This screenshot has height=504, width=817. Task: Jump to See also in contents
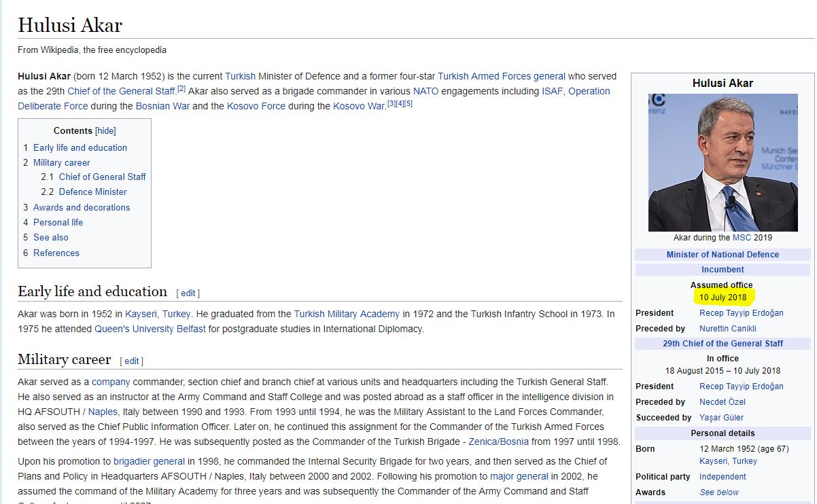[51, 237]
